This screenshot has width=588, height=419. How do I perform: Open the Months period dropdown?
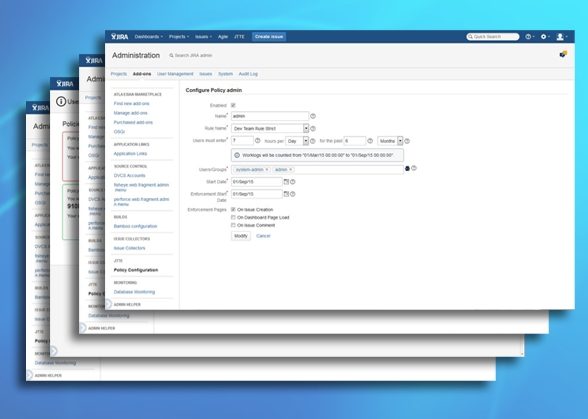(x=390, y=141)
